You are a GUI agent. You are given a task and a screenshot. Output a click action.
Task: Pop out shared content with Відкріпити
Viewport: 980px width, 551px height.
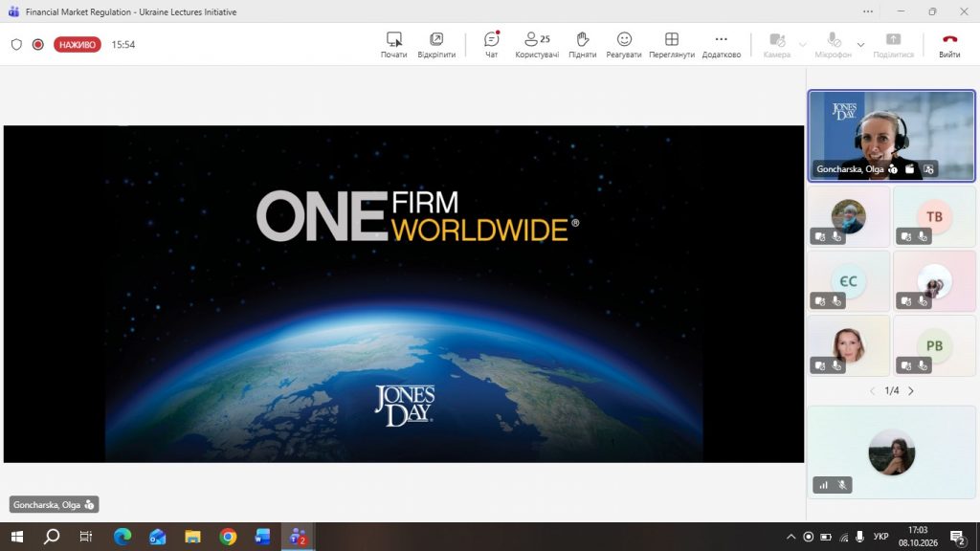point(436,45)
